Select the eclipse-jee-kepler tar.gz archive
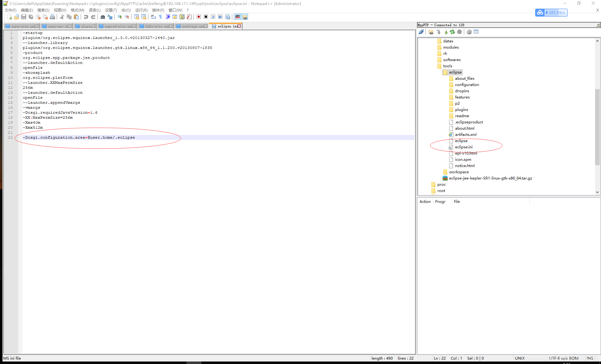This screenshot has width=601, height=364. [490, 178]
